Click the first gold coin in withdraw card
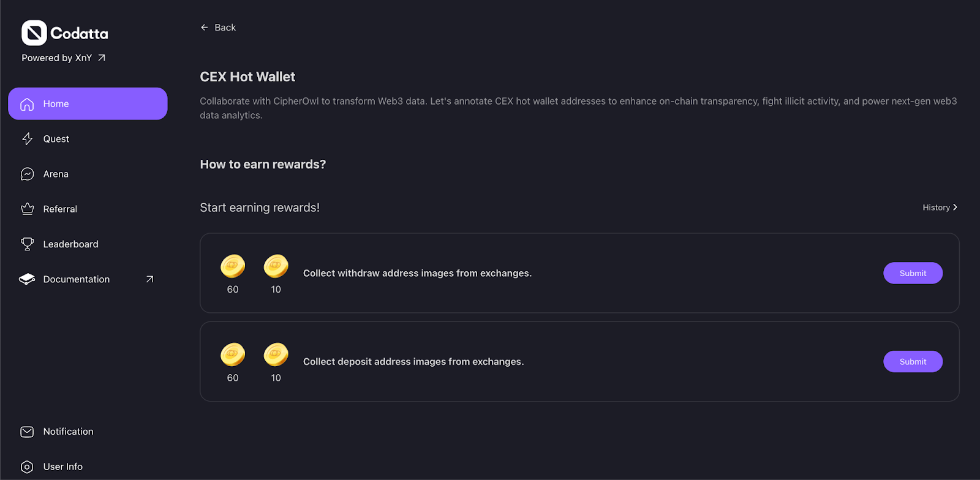This screenshot has width=980, height=480. click(x=233, y=266)
